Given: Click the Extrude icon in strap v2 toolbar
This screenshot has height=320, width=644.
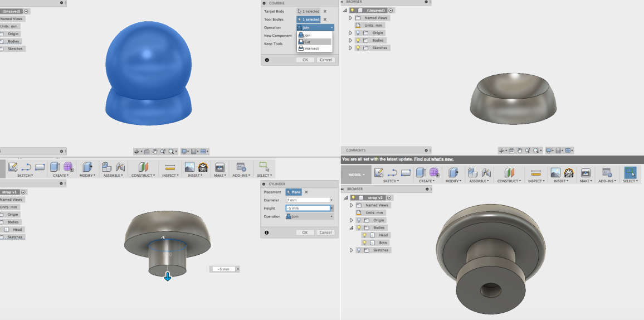Looking at the screenshot, I should (421, 172).
